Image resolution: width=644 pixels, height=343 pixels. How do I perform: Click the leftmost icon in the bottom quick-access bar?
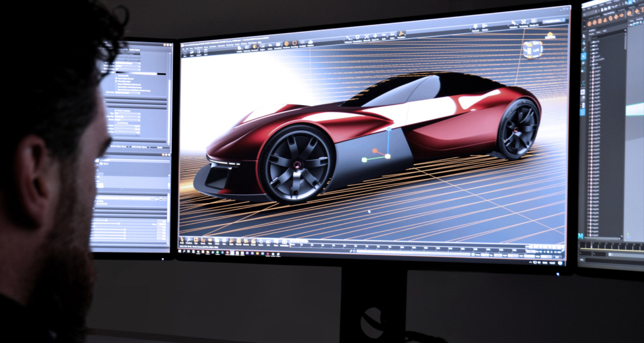click(183, 239)
